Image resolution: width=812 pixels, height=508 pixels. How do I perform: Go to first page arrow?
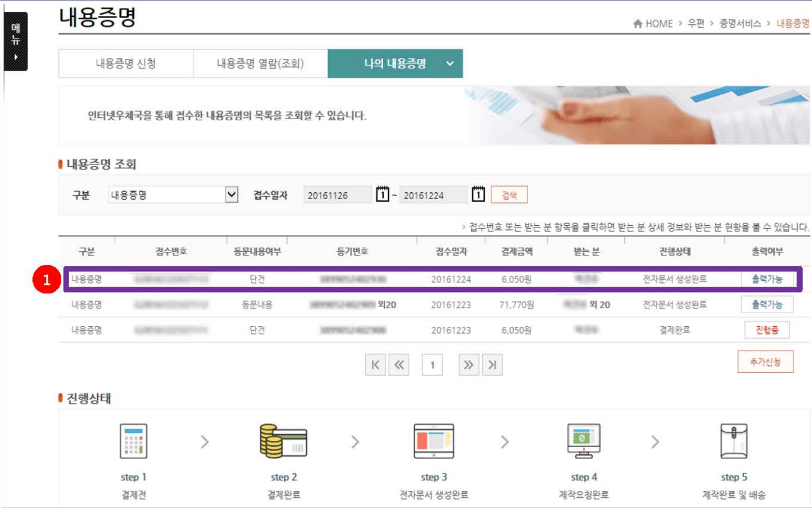click(375, 365)
